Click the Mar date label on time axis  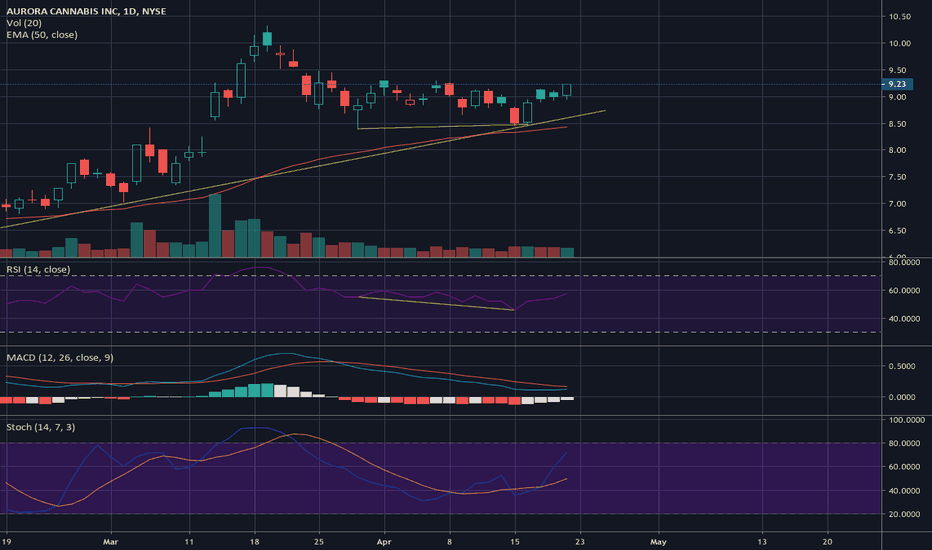coord(111,542)
